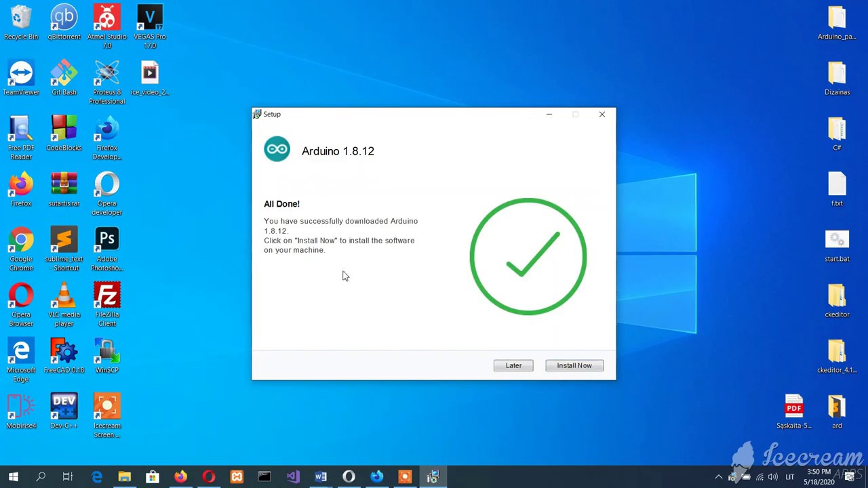This screenshot has height=488, width=868.
Task: Select the start.bat file icon
Action: click(837, 245)
